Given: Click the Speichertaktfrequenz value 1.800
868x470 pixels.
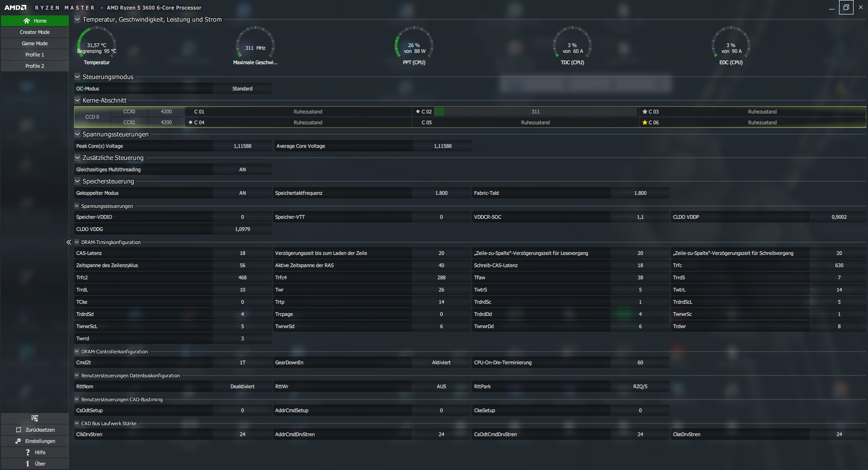Looking at the screenshot, I should [441, 193].
